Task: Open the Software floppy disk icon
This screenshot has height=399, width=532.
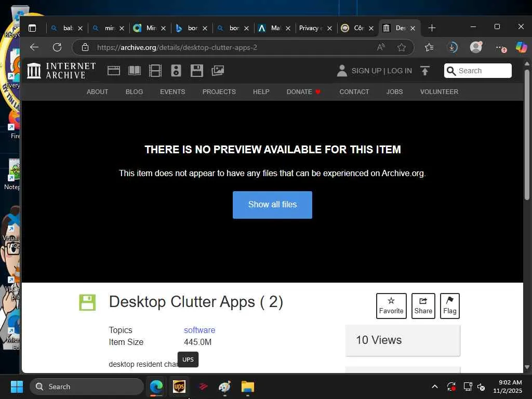Action: pos(197,71)
